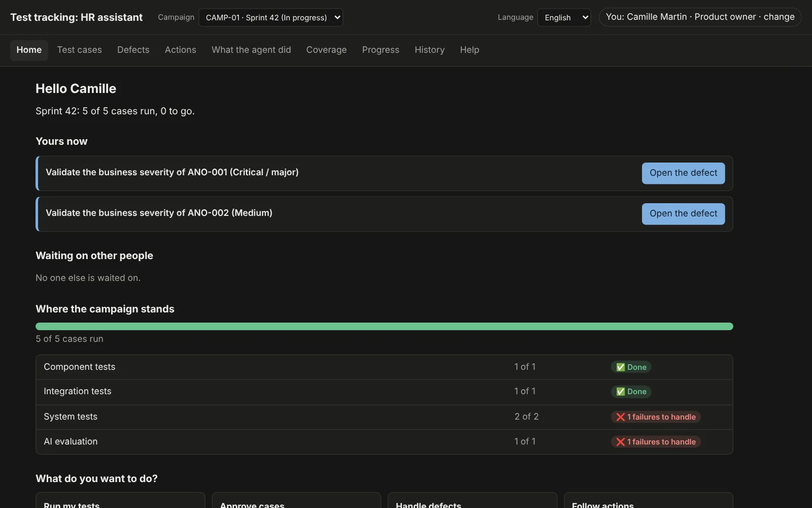
Task: Open the Campaign dropdown for CAMP-01 Sprint 42
Action: click(270, 17)
